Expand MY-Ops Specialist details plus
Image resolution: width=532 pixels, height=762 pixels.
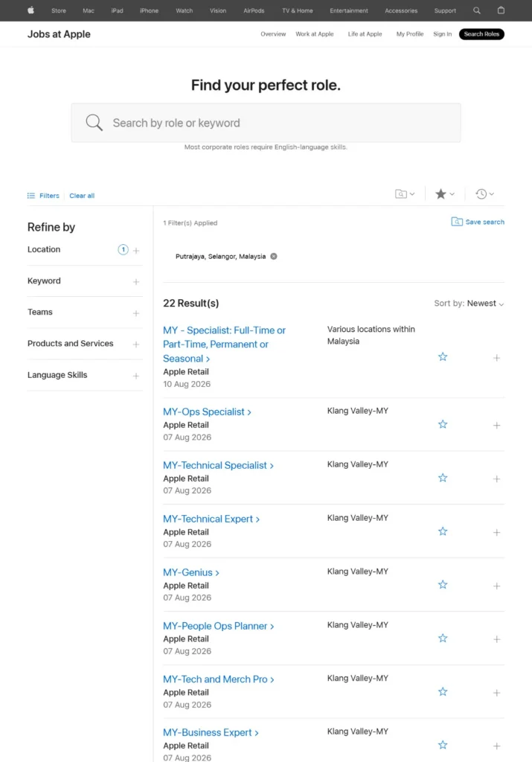496,425
